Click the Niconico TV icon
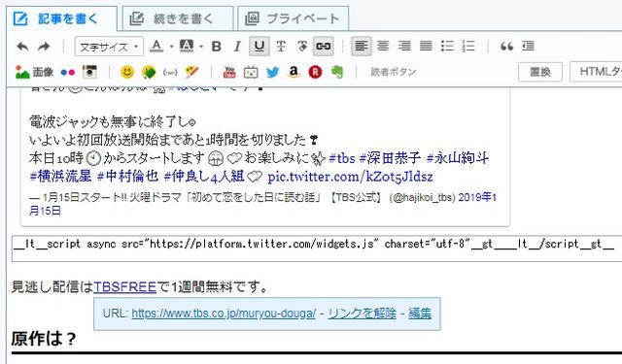 pos(251,73)
